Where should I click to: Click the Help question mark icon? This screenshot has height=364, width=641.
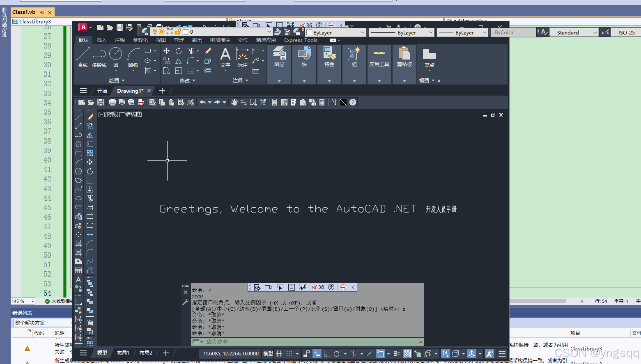pyautogui.click(x=353, y=102)
